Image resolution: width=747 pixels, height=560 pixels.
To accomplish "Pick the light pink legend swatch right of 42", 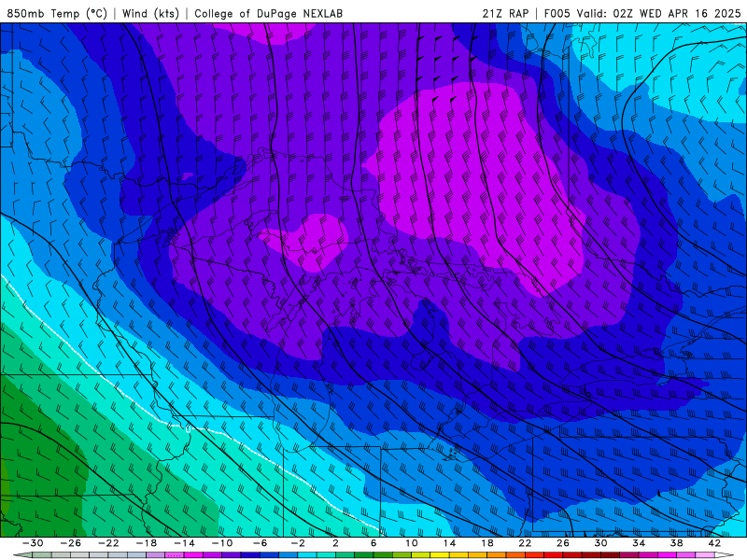I will tap(705, 555).
